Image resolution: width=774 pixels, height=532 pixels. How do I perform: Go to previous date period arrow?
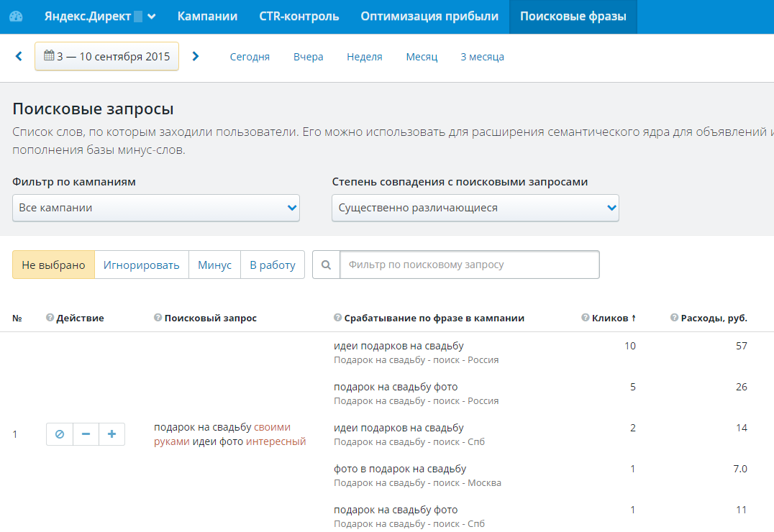point(19,56)
